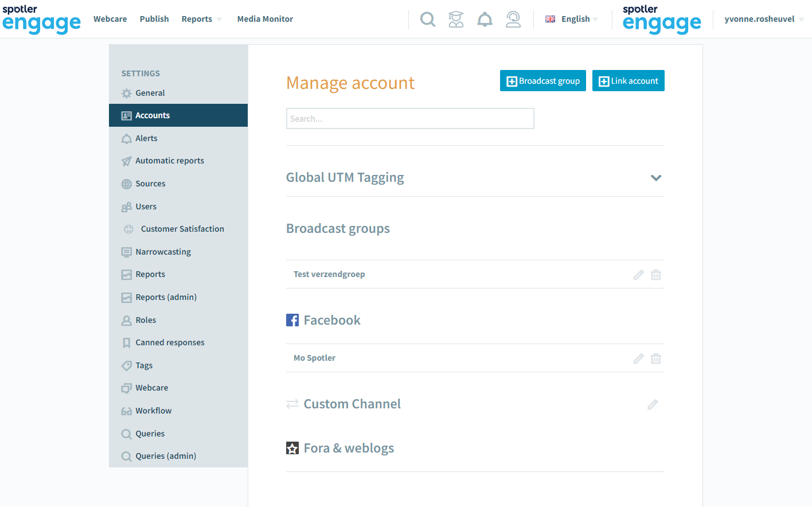Viewport: 812px width, 507px height.
Task: Click General gear icon in sidebar
Action: click(x=127, y=93)
